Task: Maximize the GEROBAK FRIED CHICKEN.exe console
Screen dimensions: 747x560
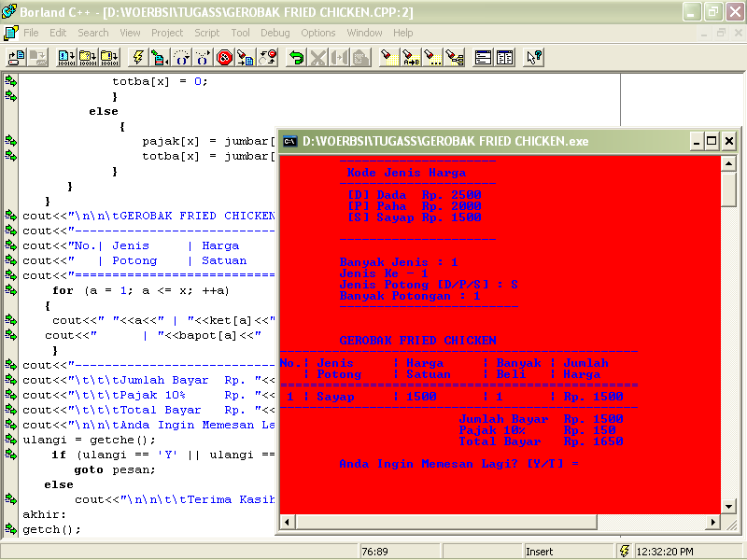Action: (x=712, y=142)
